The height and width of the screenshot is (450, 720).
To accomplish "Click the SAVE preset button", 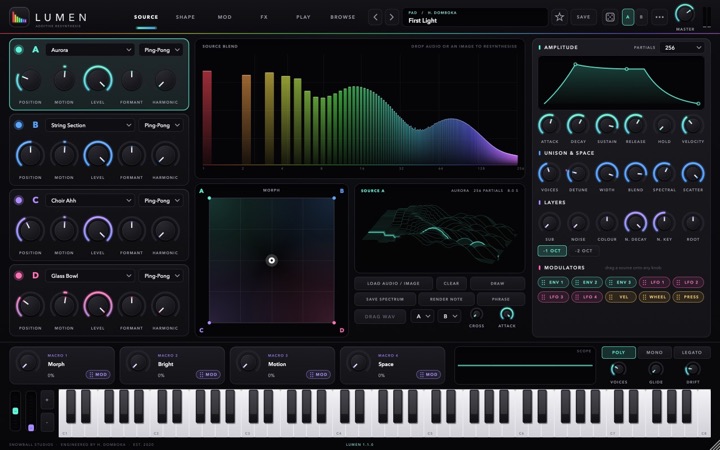I will pyautogui.click(x=583, y=17).
